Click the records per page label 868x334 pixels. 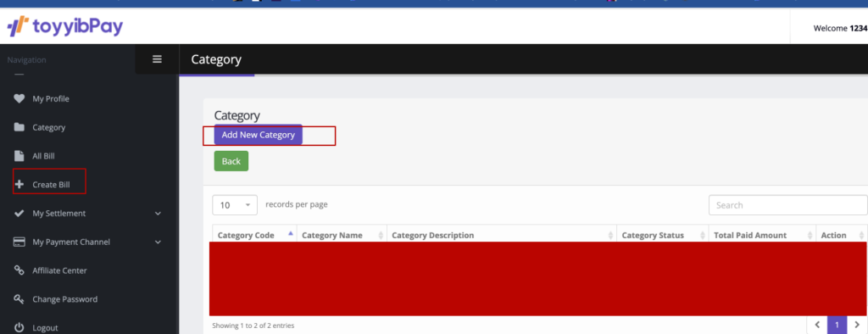297,204
